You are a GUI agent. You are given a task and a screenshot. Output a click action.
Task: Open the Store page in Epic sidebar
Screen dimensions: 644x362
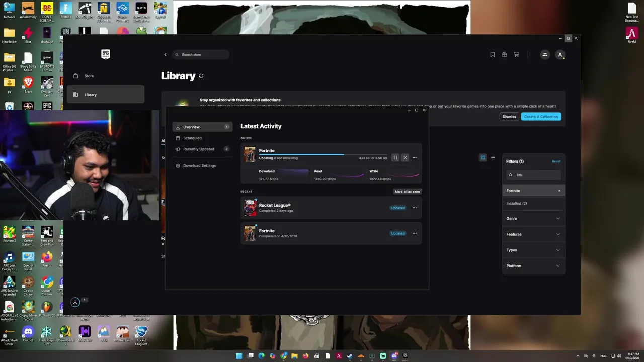106,76
